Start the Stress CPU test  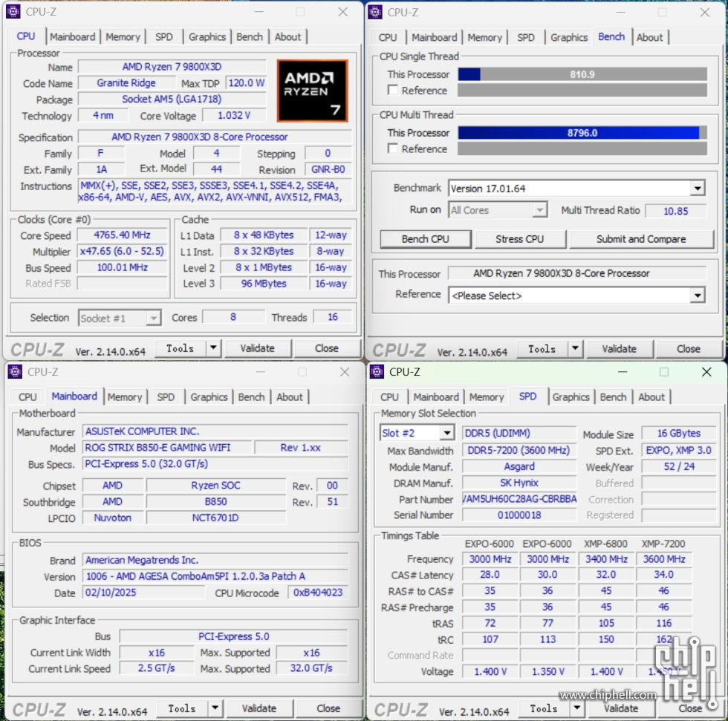point(519,239)
